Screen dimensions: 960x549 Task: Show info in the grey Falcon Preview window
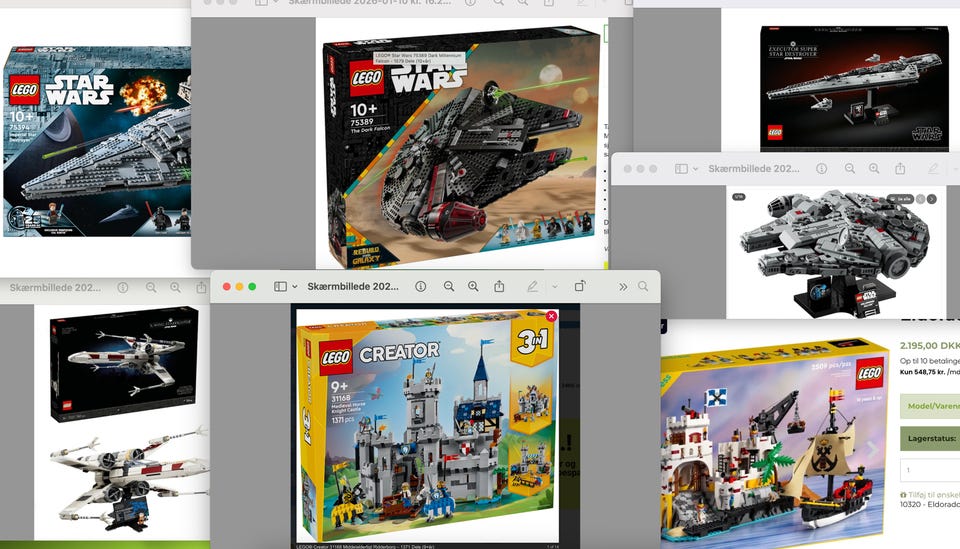tap(822, 168)
